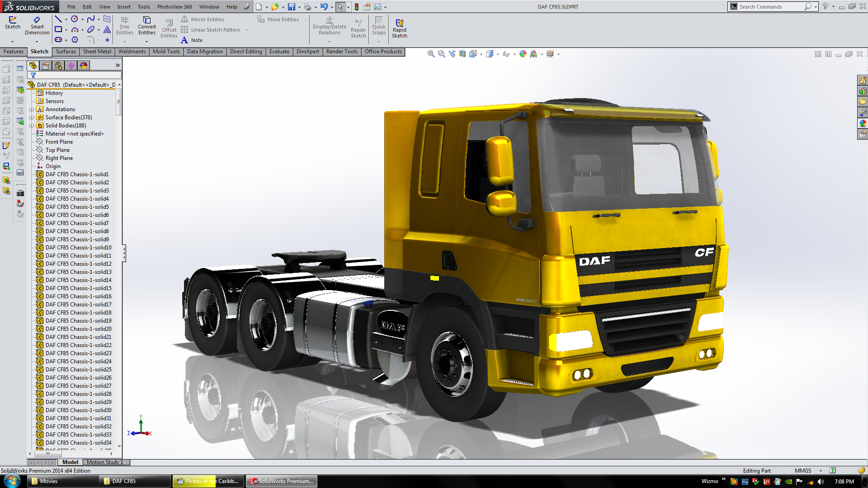Open Design Library in task pane
This screenshot has height=488, width=868.
coord(863,91)
